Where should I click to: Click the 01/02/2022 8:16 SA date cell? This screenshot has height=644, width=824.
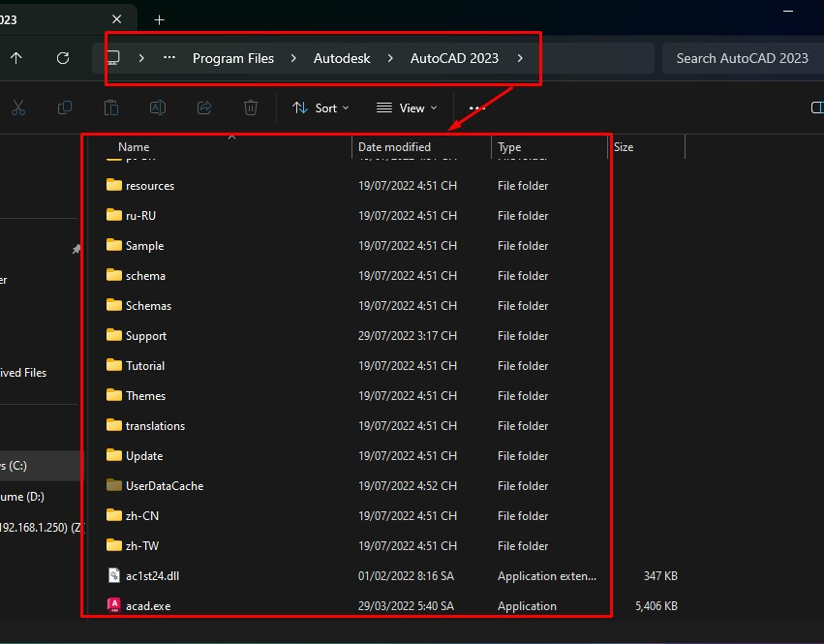tap(406, 575)
